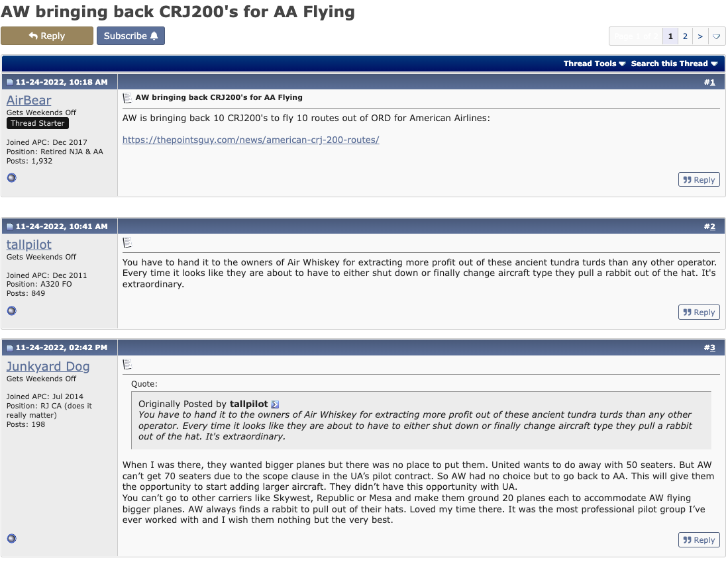This screenshot has width=728, height=562.
Task: Click "Position: A320 FO" under tallpilot
Action: point(39,284)
